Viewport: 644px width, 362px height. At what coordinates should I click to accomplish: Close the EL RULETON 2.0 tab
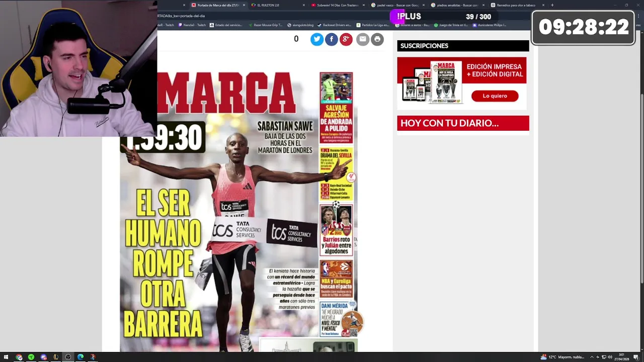tap(304, 5)
